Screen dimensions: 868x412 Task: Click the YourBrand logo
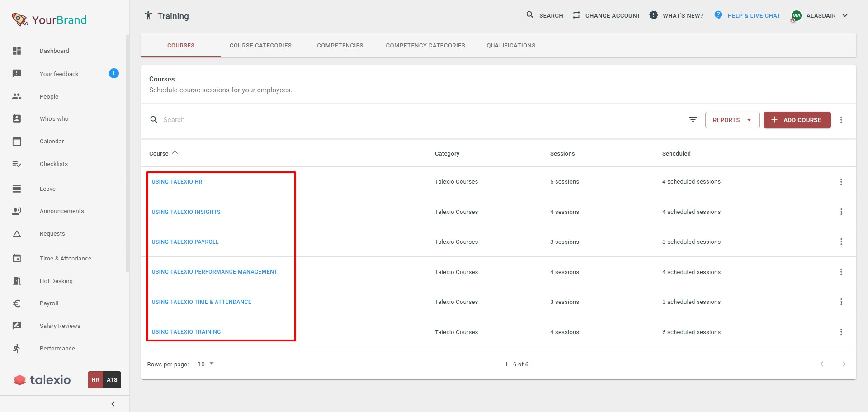click(49, 19)
